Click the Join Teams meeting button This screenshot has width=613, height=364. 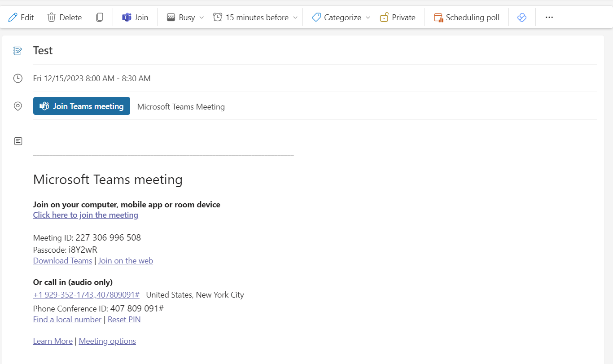pyautogui.click(x=82, y=106)
